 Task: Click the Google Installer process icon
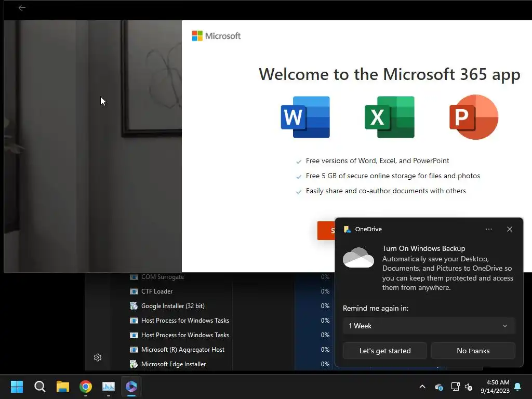(134, 305)
